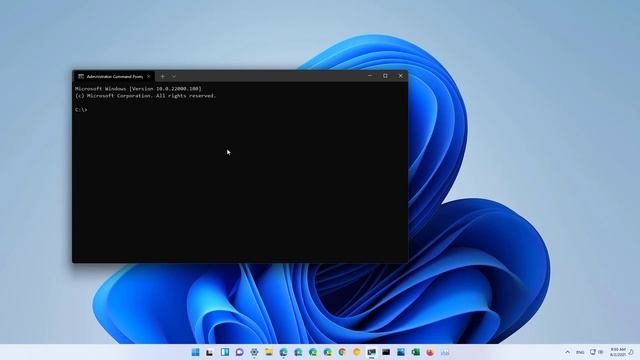
Task: Launch Firefox from the taskbar
Action: 430,352
